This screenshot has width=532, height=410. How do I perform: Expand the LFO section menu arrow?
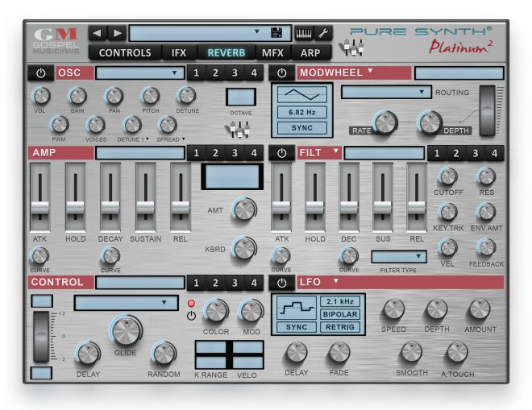point(336,280)
